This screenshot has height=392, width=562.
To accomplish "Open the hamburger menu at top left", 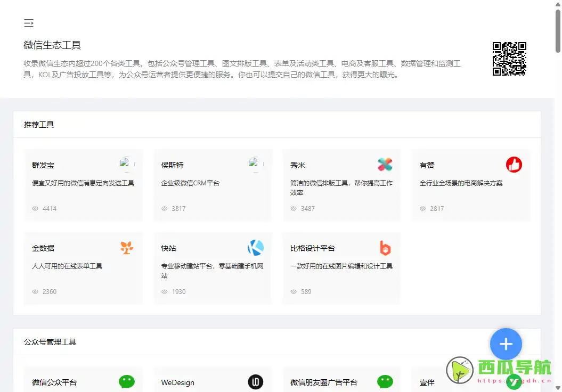I will point(28,23).
